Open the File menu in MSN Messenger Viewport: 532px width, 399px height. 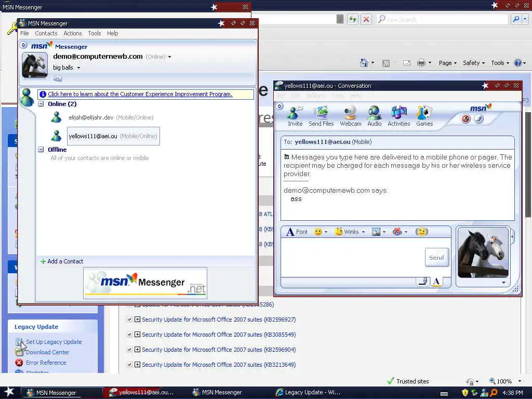point(24,33)
